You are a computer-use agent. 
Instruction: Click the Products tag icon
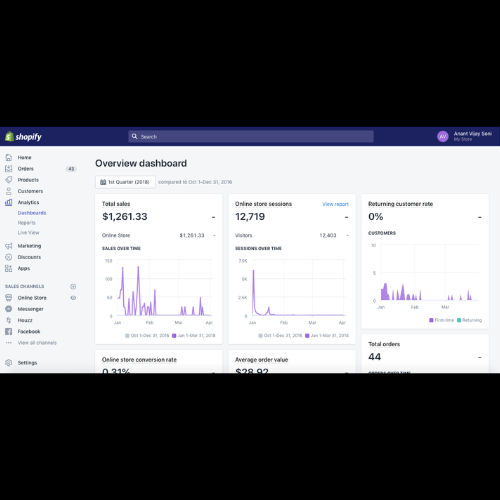click(x=9, y=180)
